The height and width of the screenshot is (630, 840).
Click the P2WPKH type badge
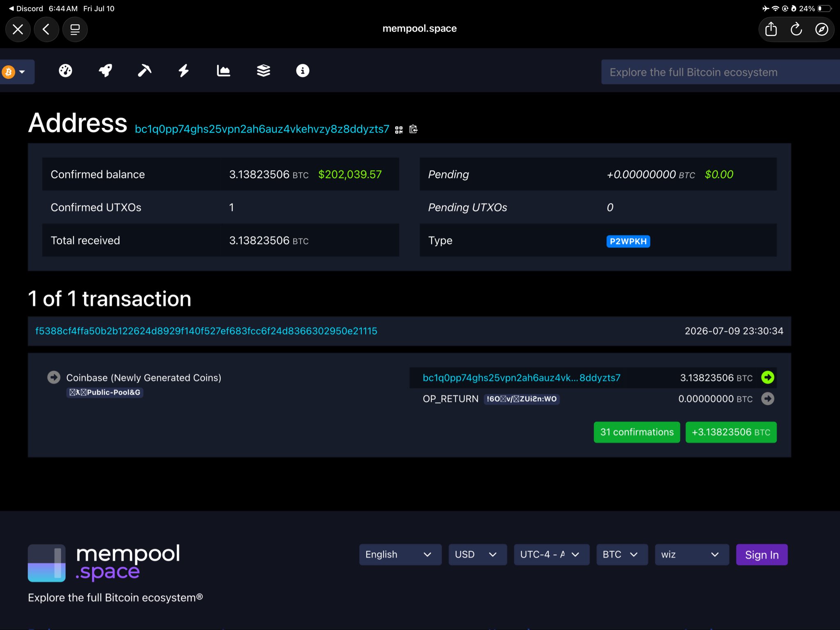(x=628, y=241)
